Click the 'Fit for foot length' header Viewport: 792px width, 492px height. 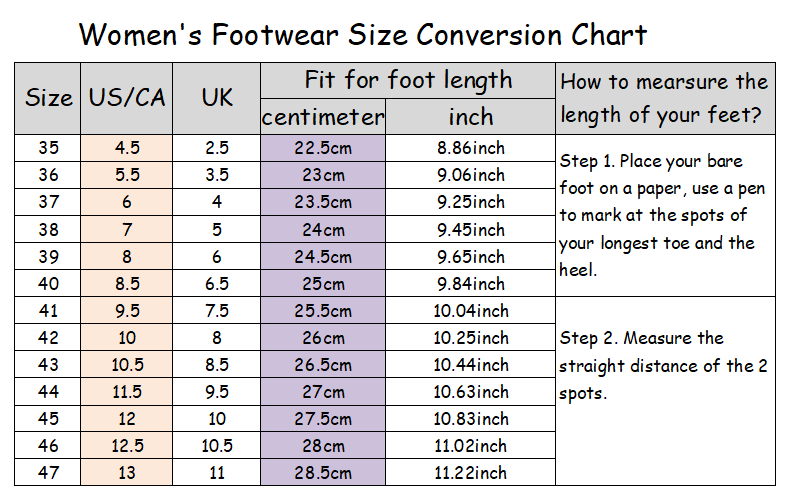tap(408, 81)
